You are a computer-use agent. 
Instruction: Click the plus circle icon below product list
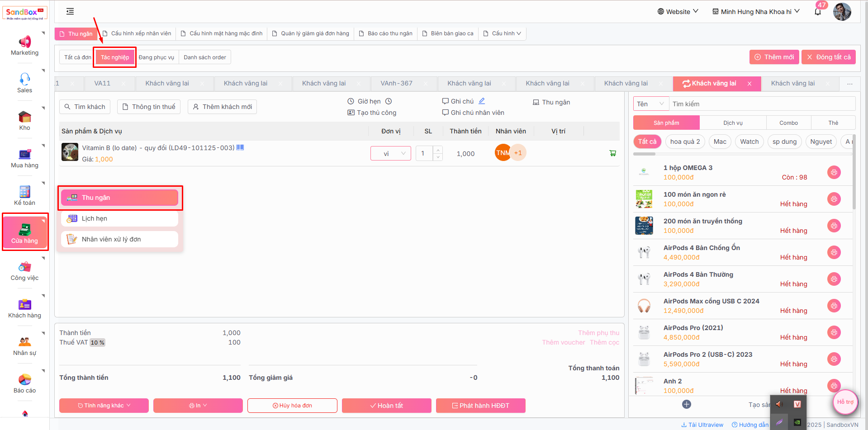686,404
